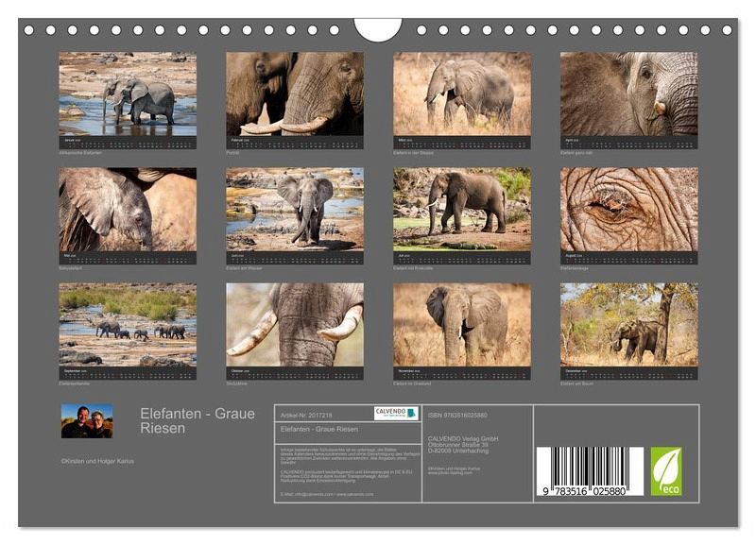This screenshot has height=545, width=756.
Task: Select the November elephant in grassland thumbnail
Action: coord(462,325)
